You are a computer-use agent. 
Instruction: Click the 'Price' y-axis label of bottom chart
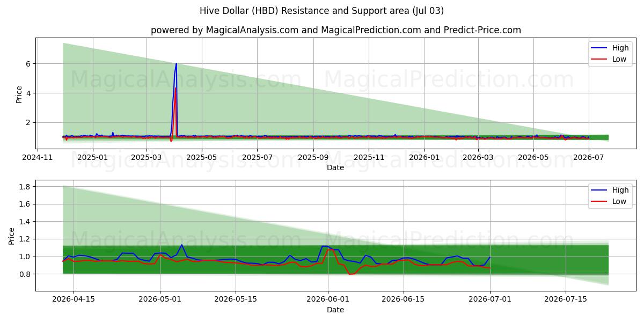click(x=12, y=236)
